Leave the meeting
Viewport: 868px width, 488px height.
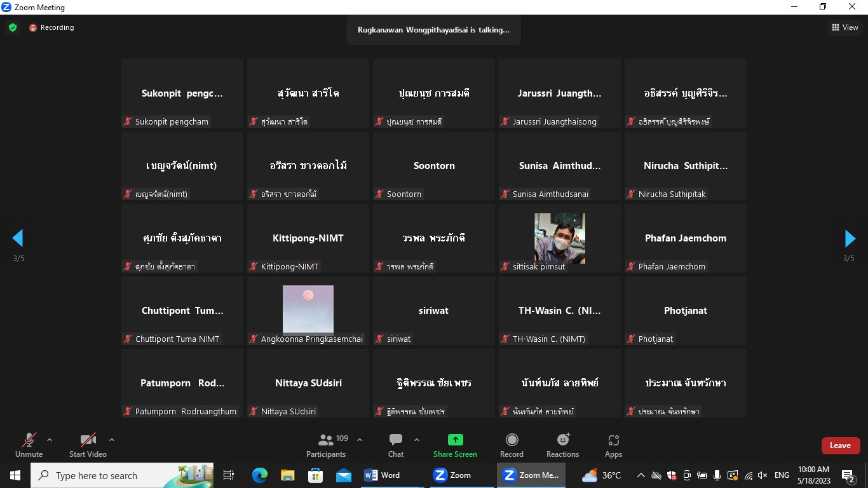point(840,445)
